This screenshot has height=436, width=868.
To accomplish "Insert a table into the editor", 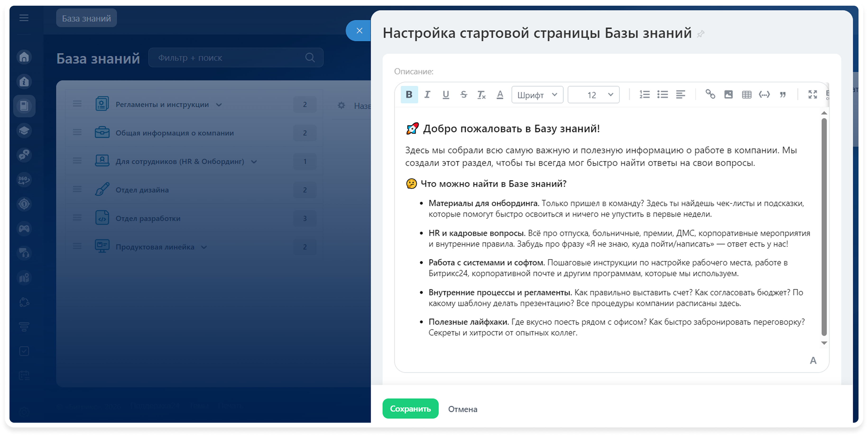I will (x=747, y=95).
